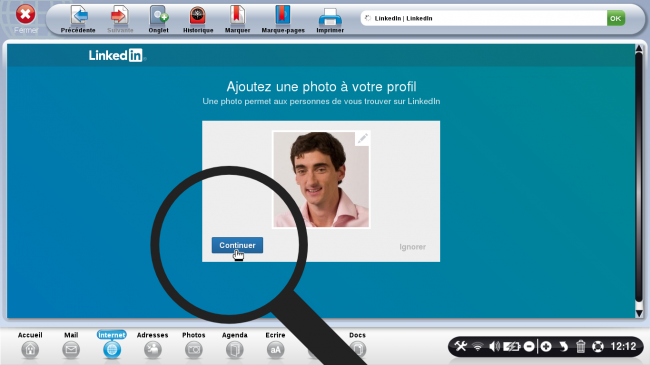The image size is (650, 365).
Task: Click the plus zoom-in icon
Action: click(546, 346)
